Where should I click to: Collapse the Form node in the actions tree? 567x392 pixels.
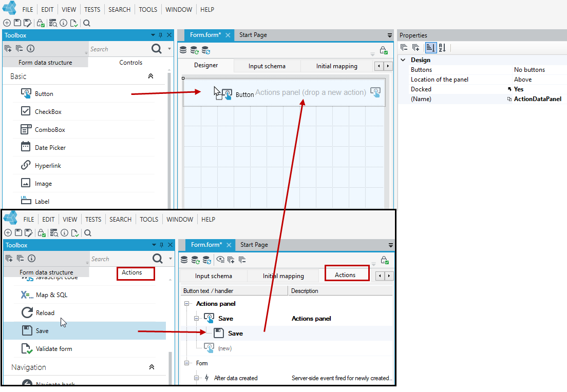pyautogui.click(x=186, y=363)
